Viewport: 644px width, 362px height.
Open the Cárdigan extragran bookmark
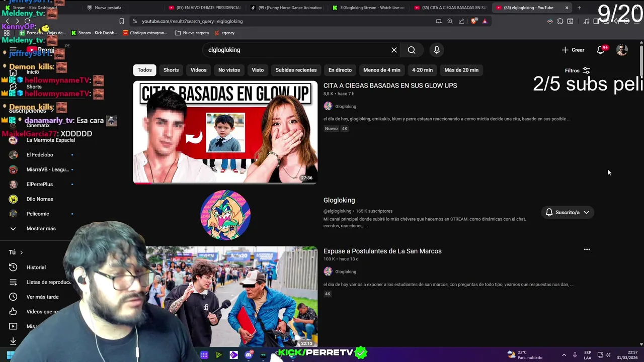tap(145, 33)
